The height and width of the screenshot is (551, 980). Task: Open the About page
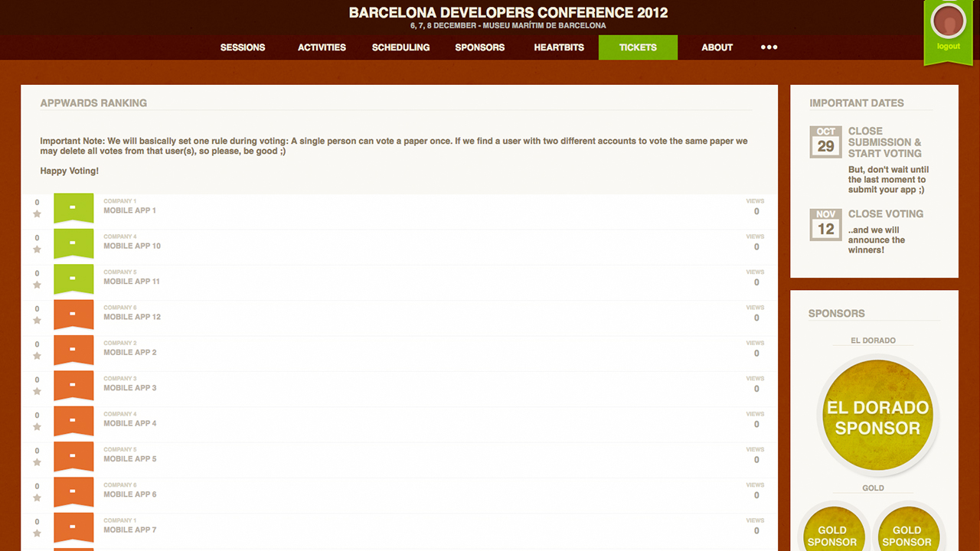coord(717,47)
